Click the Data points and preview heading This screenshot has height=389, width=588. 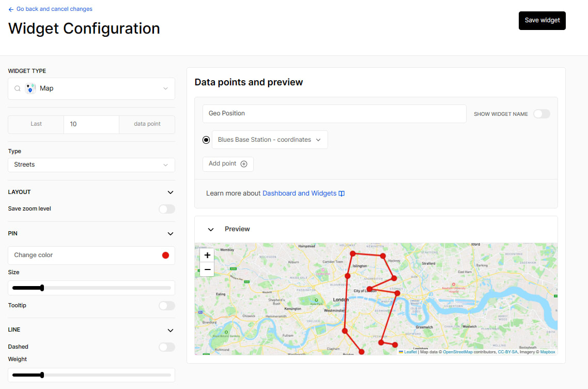point(249,82)
